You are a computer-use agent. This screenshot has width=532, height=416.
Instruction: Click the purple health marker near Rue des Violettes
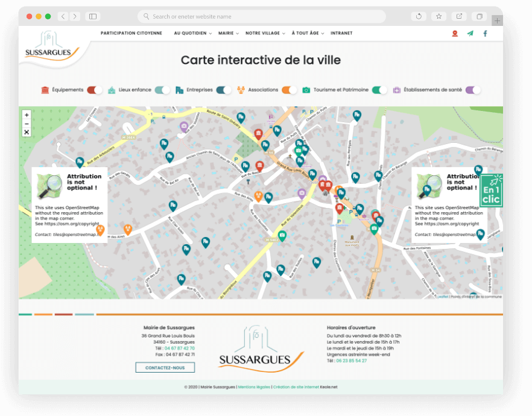[184, 127]
